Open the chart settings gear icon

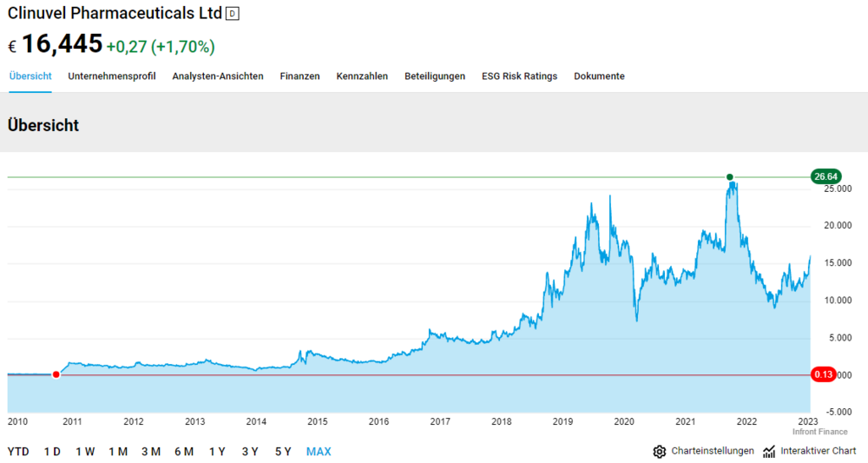click(660, 452)
